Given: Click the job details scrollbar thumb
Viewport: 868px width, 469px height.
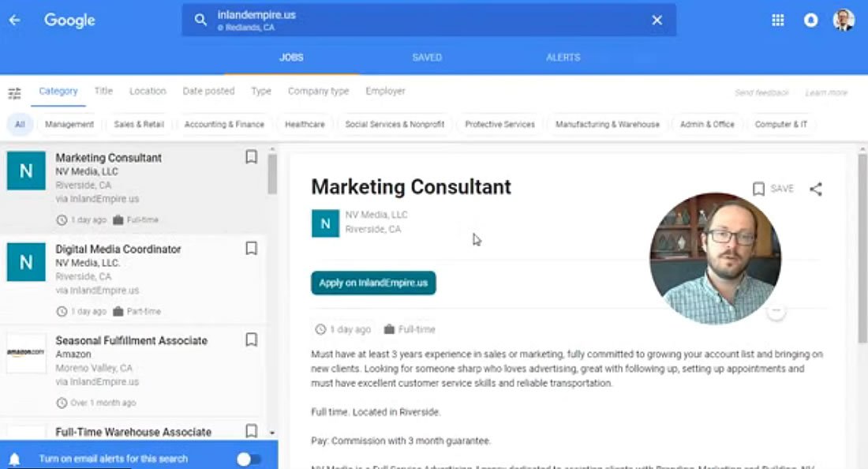Looking at the screenshot, I should click(x=862, y=250).
